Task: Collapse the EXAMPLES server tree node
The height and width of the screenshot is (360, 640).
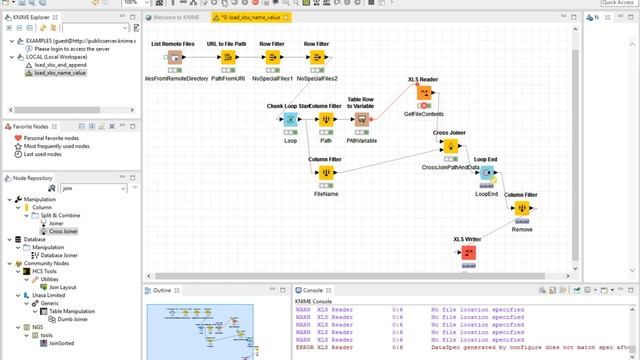Action: (x=12, y=41)
